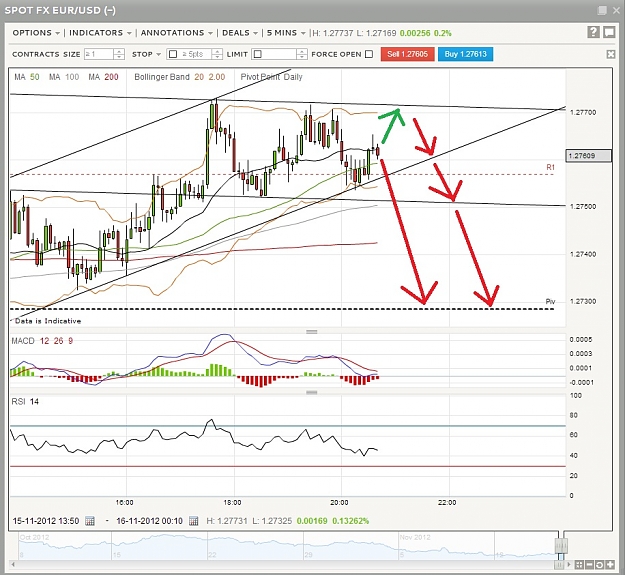Open the help question mark icon
This screenshot has width=625, height=575.
pyautogui.click(x=593, y=32)
